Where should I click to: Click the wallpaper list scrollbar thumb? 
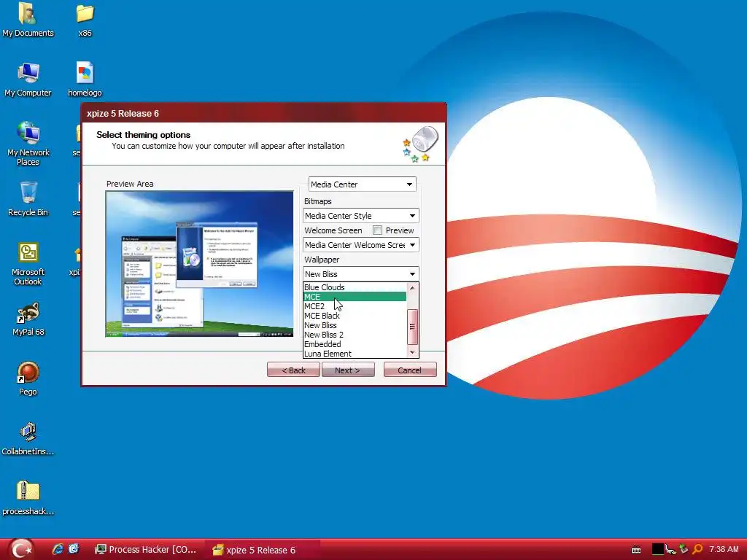pyautogui.click(x=413, y=327)
